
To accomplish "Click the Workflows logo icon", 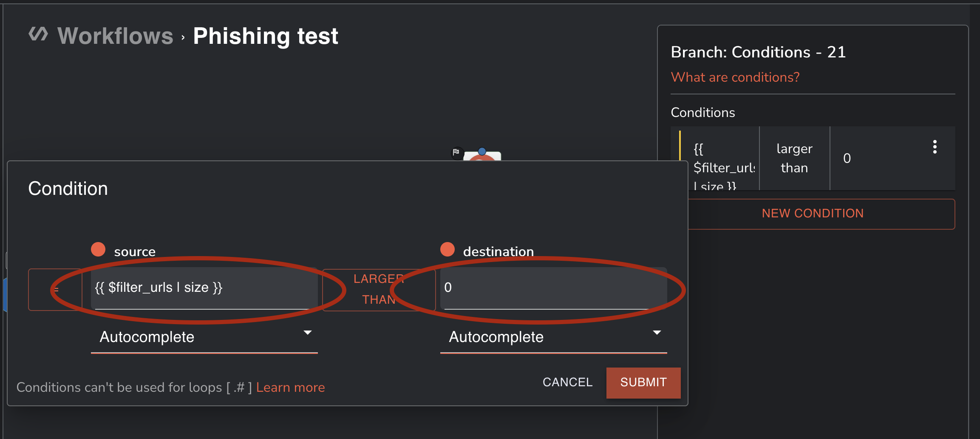I will point(38,34).
